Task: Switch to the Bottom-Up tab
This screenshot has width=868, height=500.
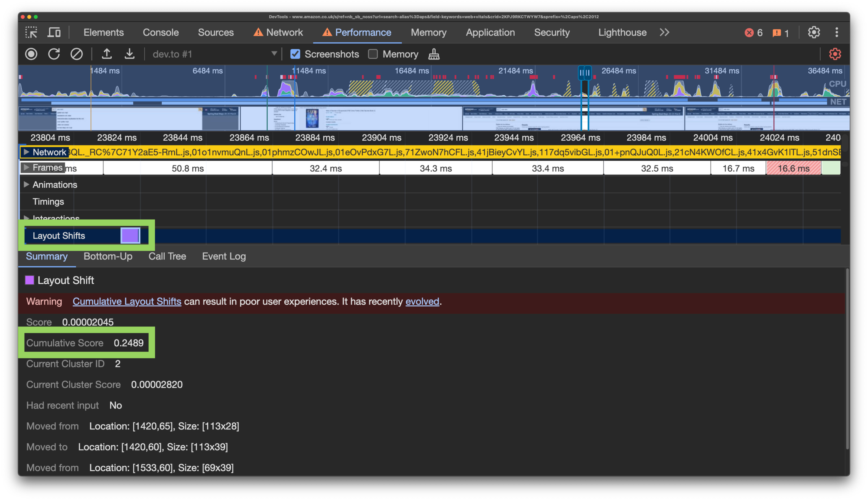Action: pos(108,256)
